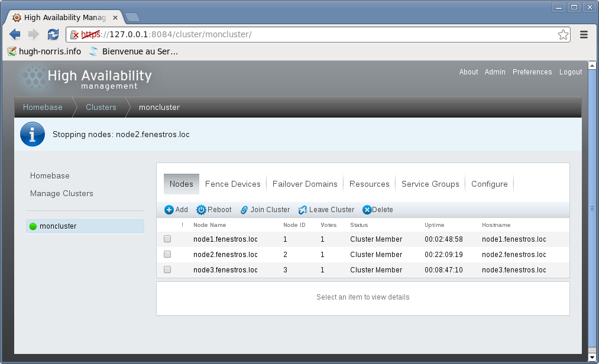The image size is (599, 364).
Task: Click the Join Cluster icon
Action: 244,210
